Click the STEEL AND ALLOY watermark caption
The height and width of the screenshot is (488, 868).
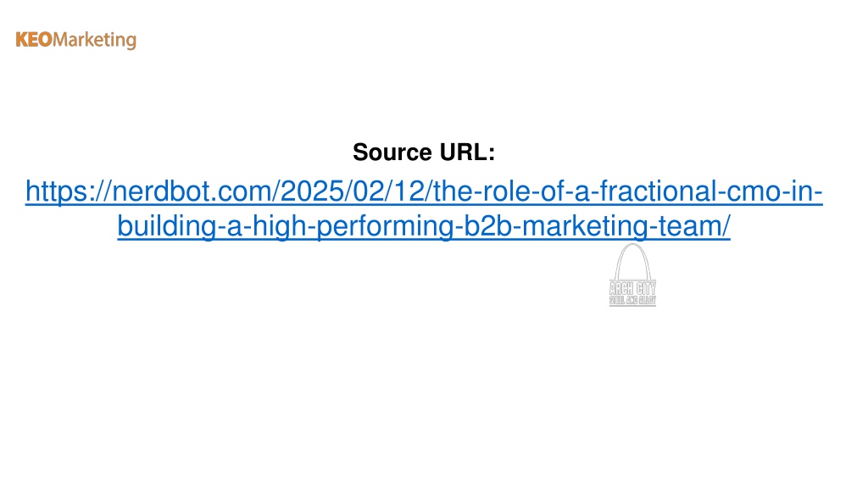click(632, 301)
